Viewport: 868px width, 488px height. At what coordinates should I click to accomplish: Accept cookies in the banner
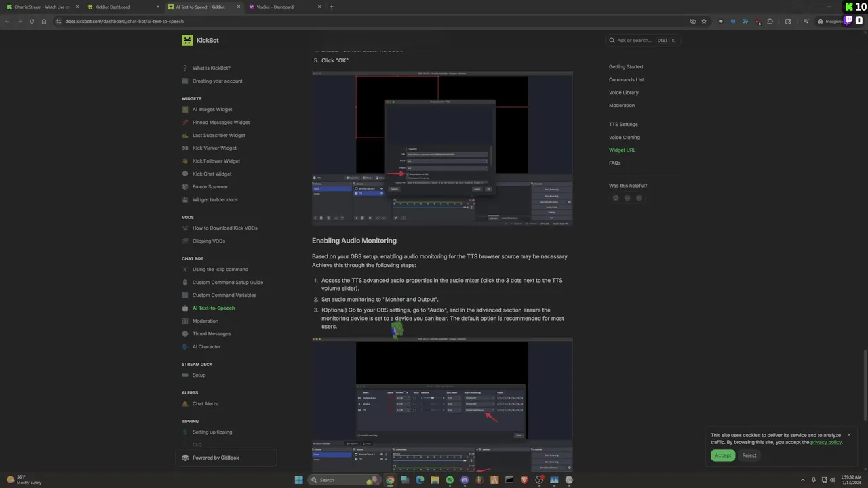click(x=723, y=455)
